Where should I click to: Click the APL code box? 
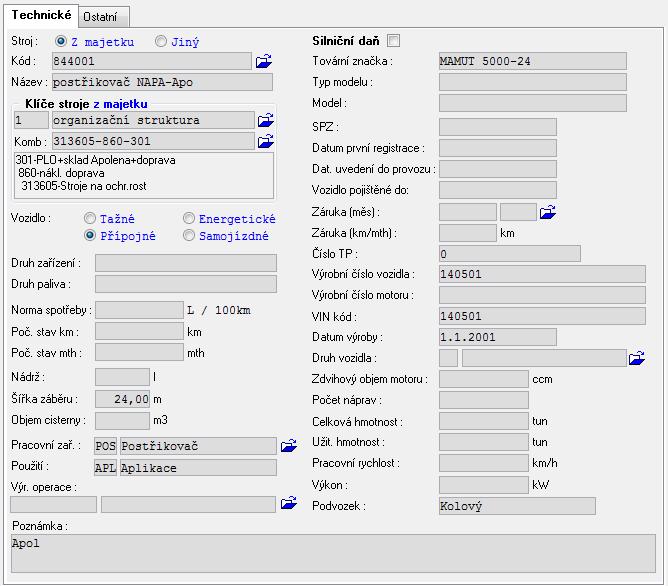[105, 467]
